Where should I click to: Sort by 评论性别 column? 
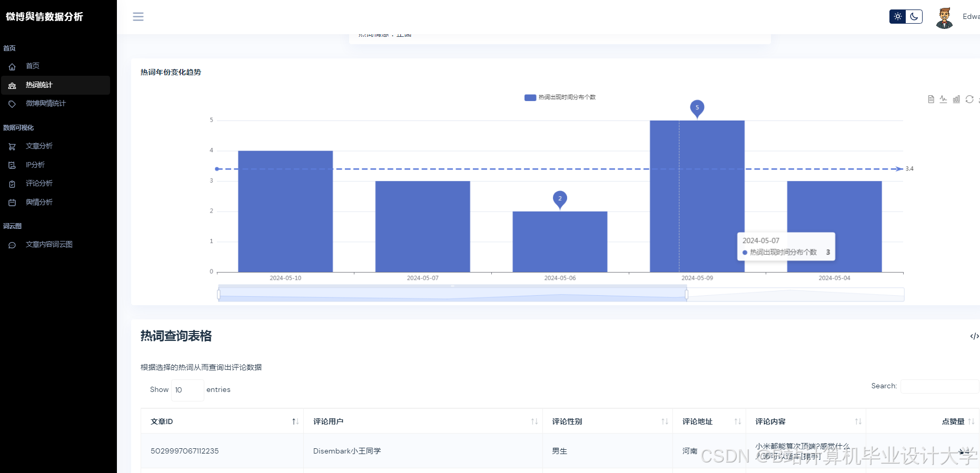(x=608, y=421)
